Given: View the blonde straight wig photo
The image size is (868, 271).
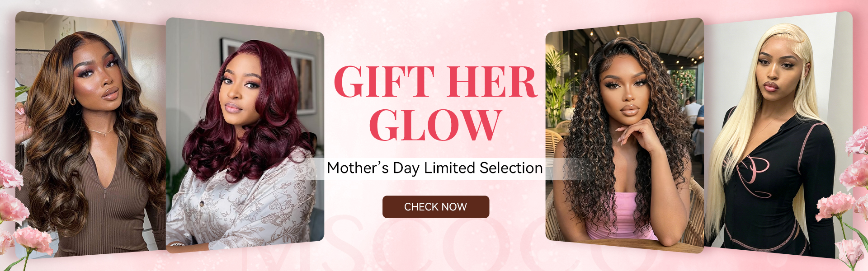Looking at the screenshot, I should click(x=778, y=135).
